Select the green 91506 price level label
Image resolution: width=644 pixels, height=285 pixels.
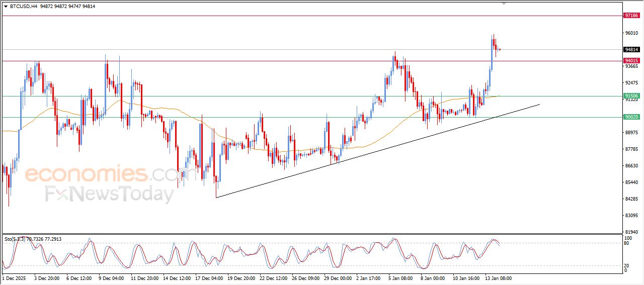(631, 96)
